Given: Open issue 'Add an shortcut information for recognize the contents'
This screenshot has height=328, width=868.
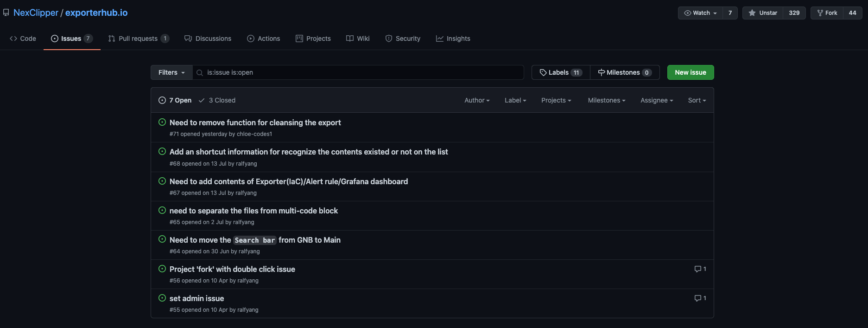Looking at the screenshot, I should [309, 152].
